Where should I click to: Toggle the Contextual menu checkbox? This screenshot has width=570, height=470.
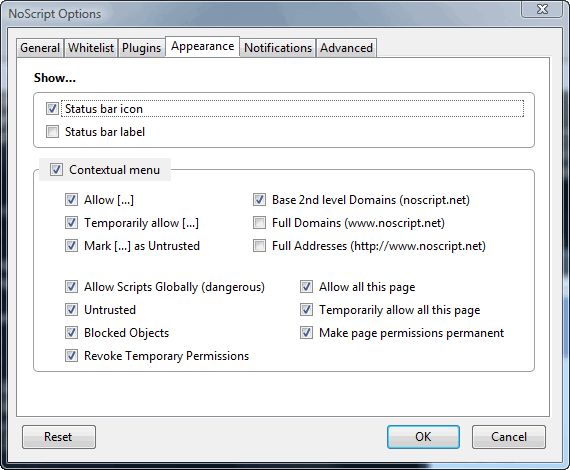pos(56,169)
